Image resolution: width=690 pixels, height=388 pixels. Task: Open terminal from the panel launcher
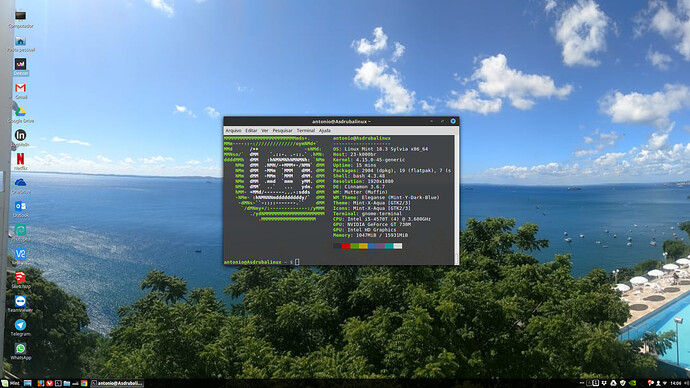(x=58, y=383)
